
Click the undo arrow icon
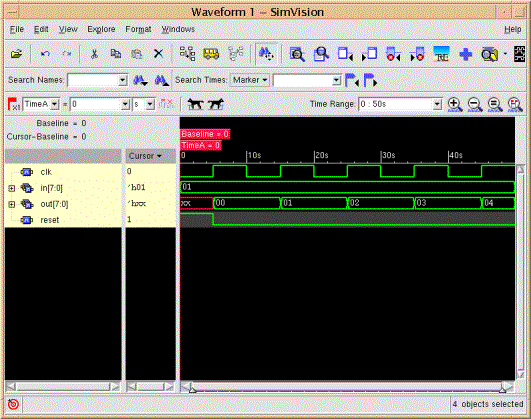(x=45, y=54)
